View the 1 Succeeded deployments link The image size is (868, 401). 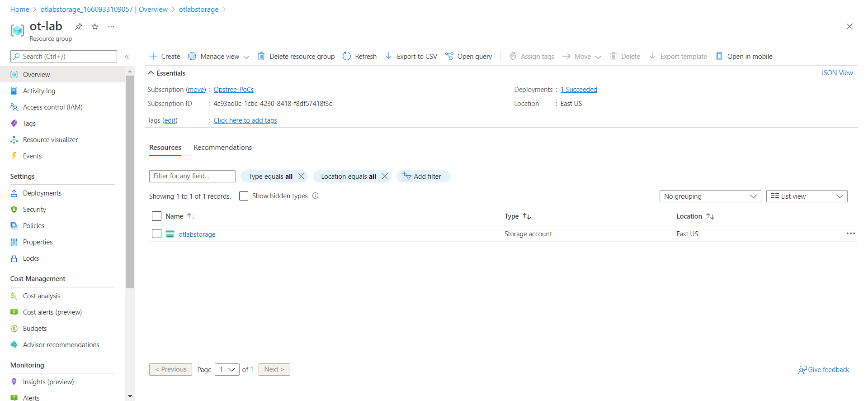(579, 90)
